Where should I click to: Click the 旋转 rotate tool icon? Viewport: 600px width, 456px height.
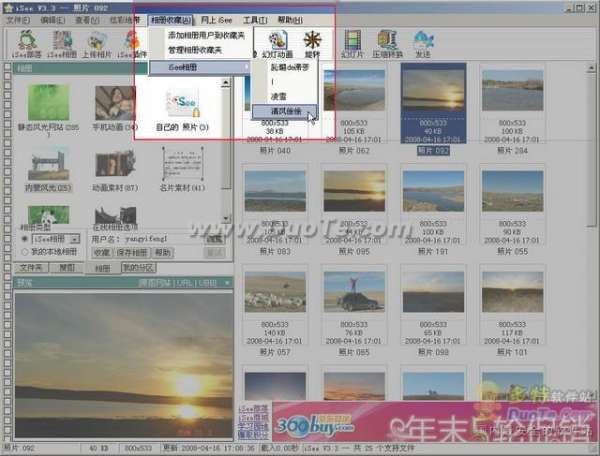[312, 45]
